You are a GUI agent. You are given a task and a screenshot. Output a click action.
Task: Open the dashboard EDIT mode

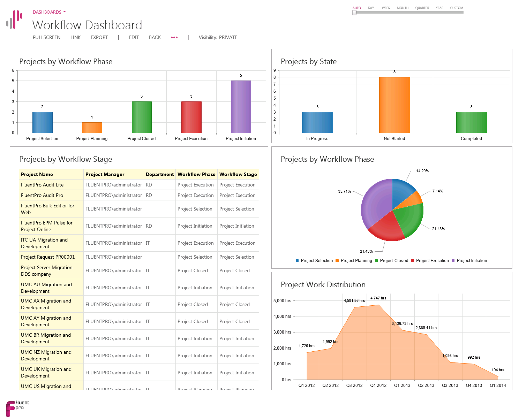[134, 37]
